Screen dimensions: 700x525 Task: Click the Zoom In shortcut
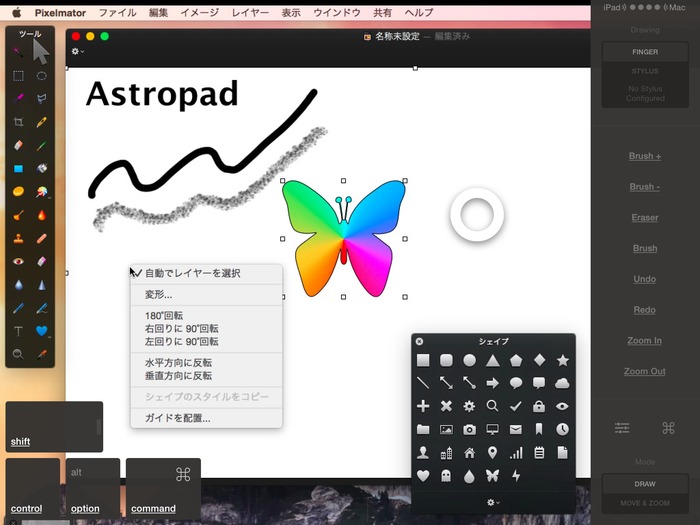[x=645, y=341]
